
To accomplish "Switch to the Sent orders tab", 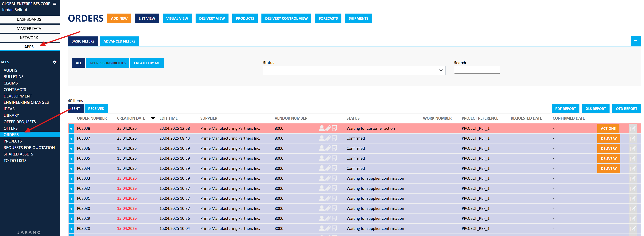I will (x=75, y=109).
